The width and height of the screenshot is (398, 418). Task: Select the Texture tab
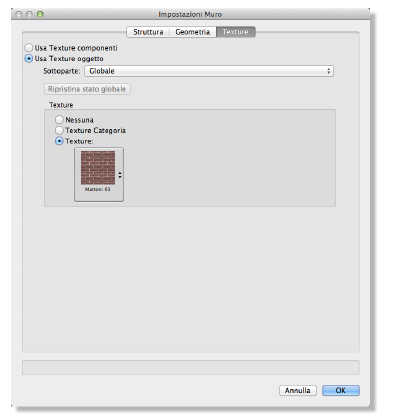tap(236, 32)
